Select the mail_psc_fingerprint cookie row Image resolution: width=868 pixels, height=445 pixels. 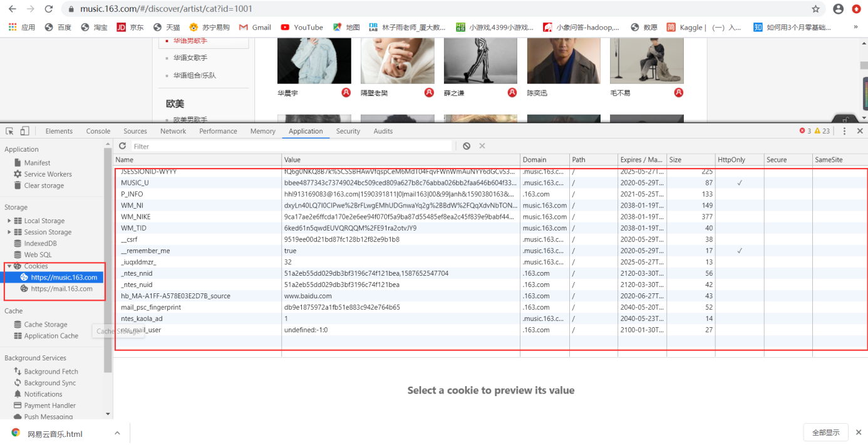[x=491, y=307]
